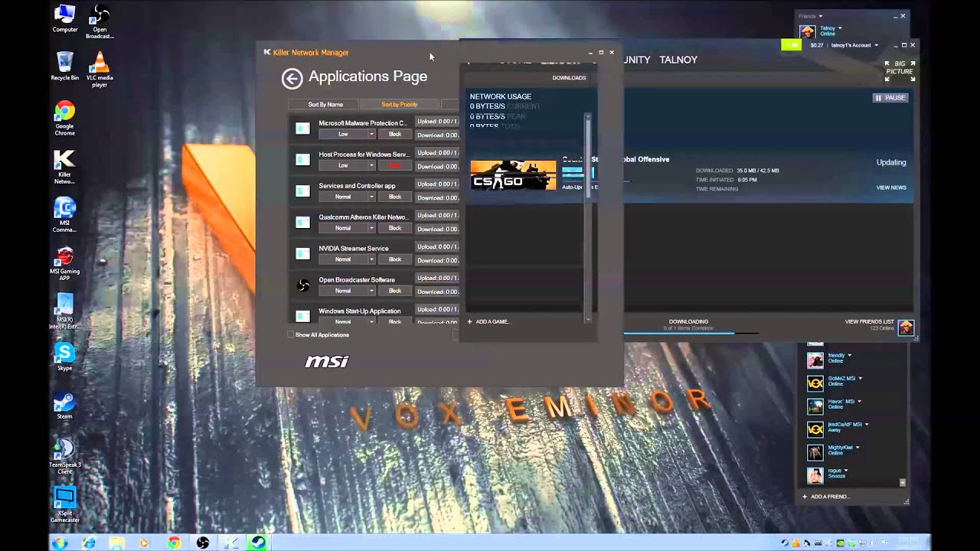Click the avatar next to View Friends List
The height and width of the screenshot is (551, 980).
(906, 328)
